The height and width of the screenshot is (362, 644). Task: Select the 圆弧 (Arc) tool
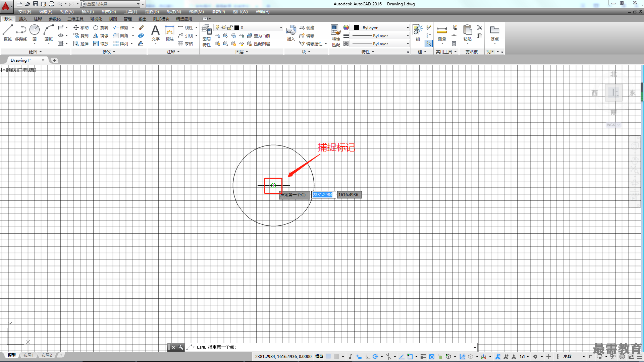(49, 33)
